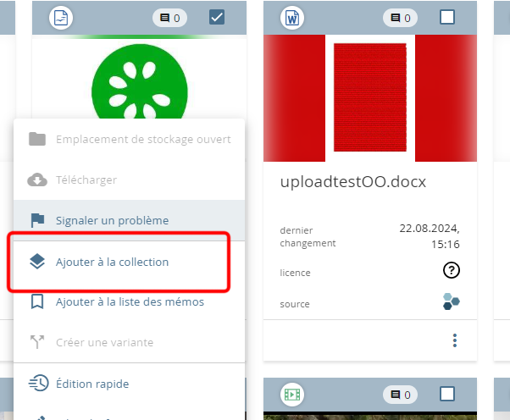This screenshot has height=420, width=510.
Task: Click the flag icon for Signaler un problème
Action: point(37,220)
